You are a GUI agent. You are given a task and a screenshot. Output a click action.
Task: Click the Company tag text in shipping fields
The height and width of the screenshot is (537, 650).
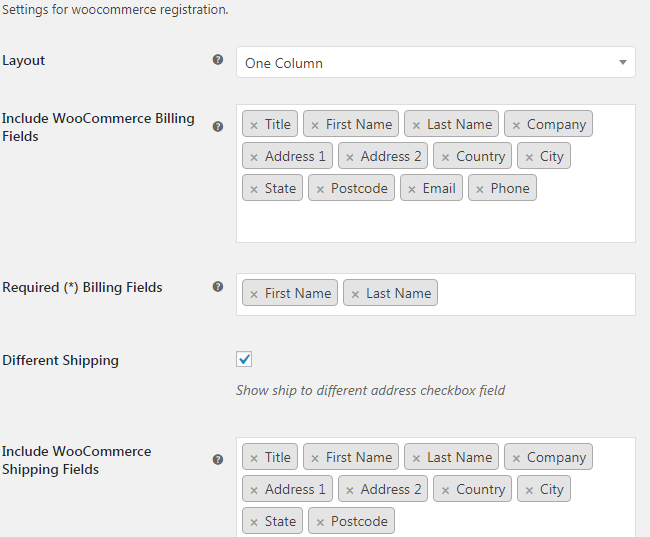pyautogui.click(x=556, y=457)
